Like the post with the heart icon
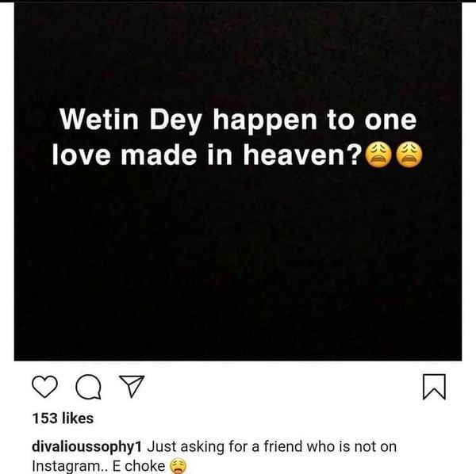This screenshot has height=474, width=476. click(44, 386)
